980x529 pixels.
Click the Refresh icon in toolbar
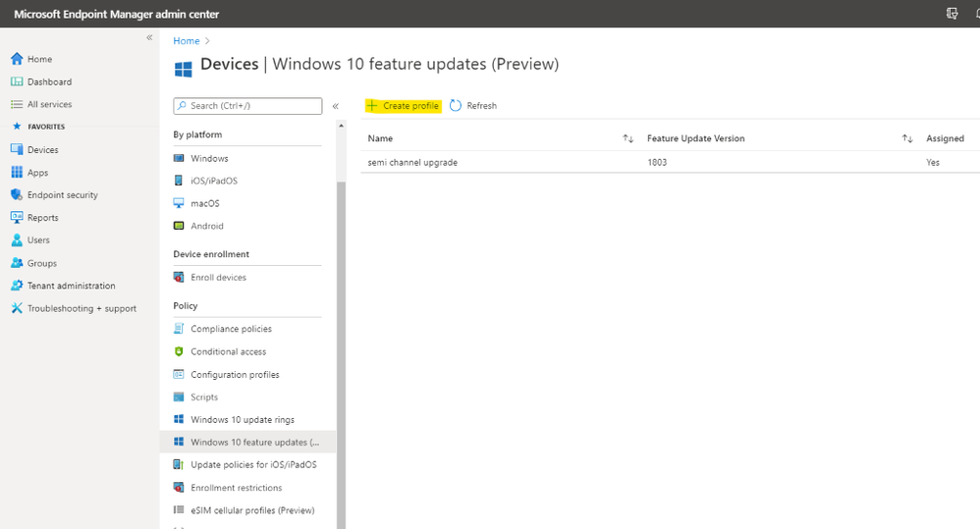[456, 106]
